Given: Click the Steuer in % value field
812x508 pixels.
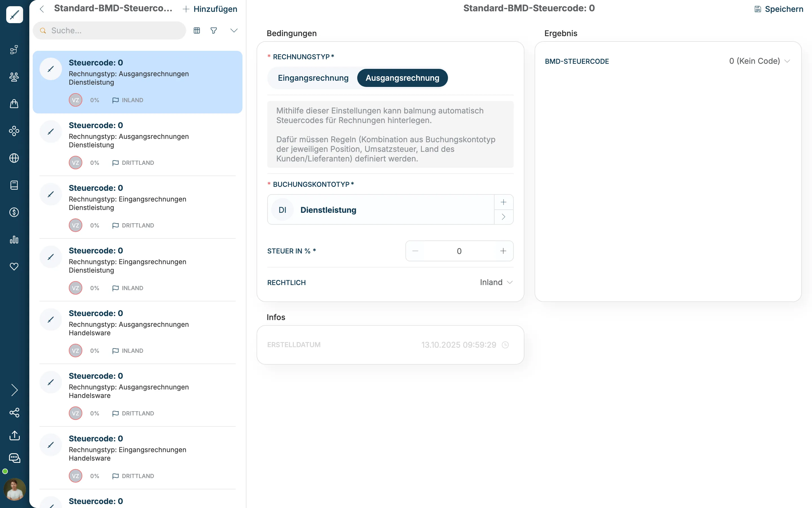Looking at the screenshot, I should pyautogui.click(x=459, y=251).
